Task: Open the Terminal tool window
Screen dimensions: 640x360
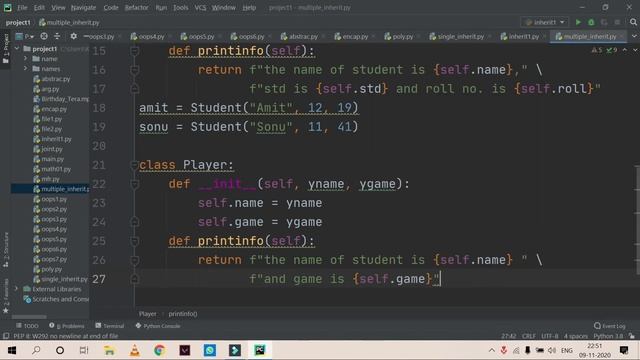Action: coord(109,326)
